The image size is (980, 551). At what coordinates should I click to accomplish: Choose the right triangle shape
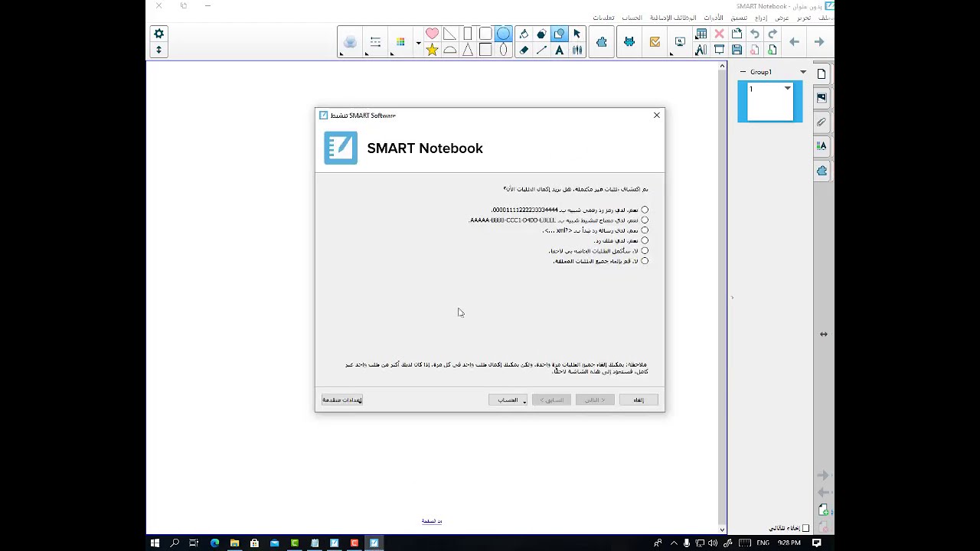click(449, 34)
